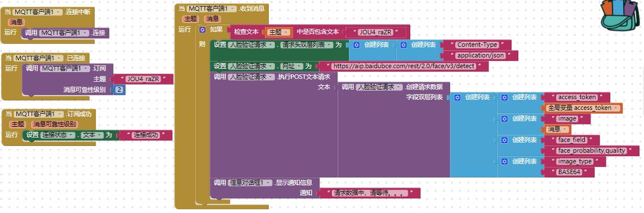Select the 创建请求数据 call block

(x=394, y=129)
